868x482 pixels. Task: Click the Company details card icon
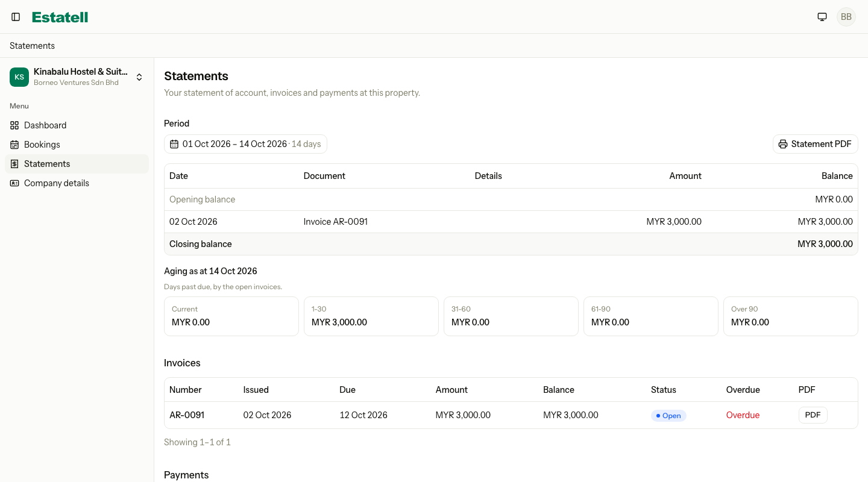point(14,183)
